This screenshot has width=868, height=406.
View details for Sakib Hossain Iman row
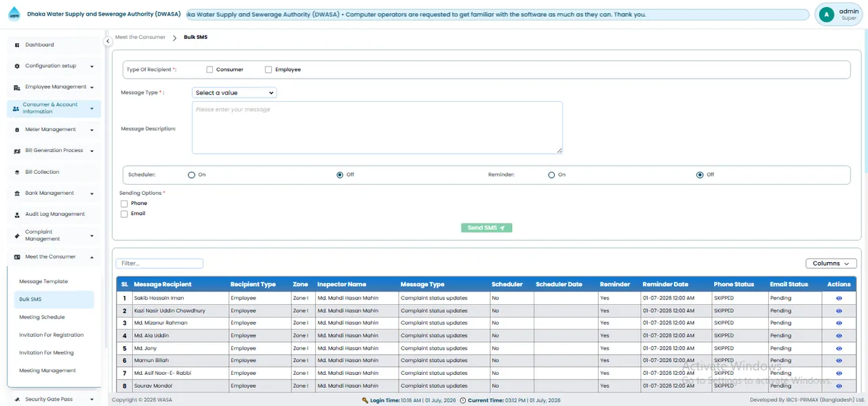point(839,298)
